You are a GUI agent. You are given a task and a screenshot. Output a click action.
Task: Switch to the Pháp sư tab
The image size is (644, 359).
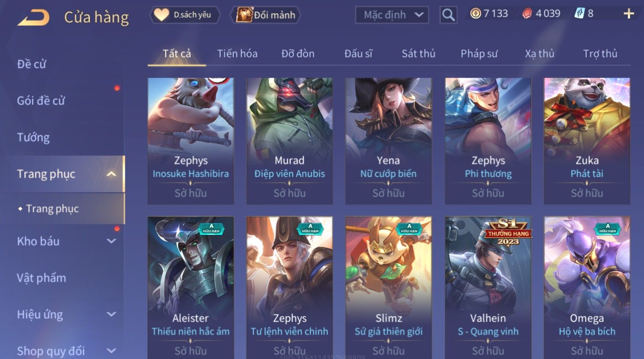point(479,53)
